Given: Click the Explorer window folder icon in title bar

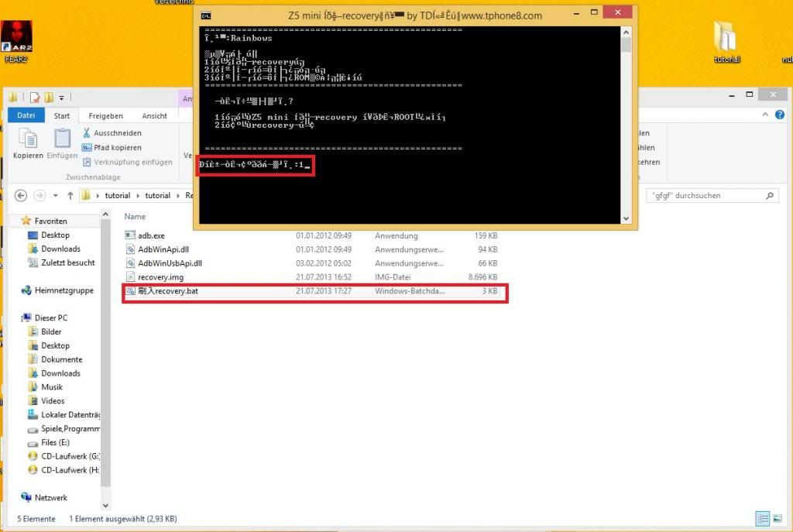Looking at the screenshot, I should 12,97.
